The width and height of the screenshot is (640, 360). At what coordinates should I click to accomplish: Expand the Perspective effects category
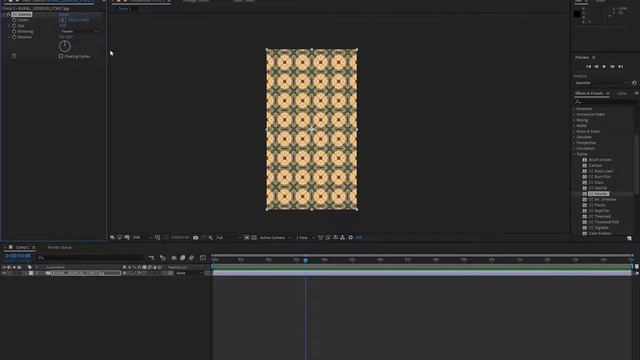pos(574,143)
